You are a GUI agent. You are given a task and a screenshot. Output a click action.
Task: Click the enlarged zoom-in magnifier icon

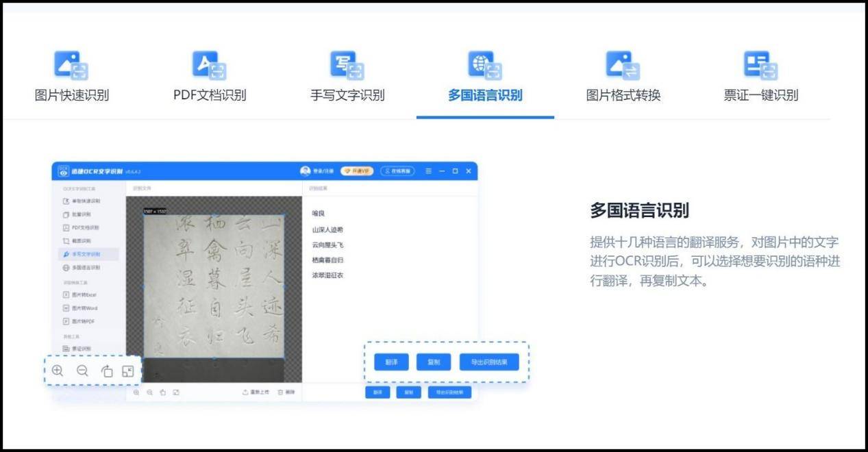click(58, 371)
